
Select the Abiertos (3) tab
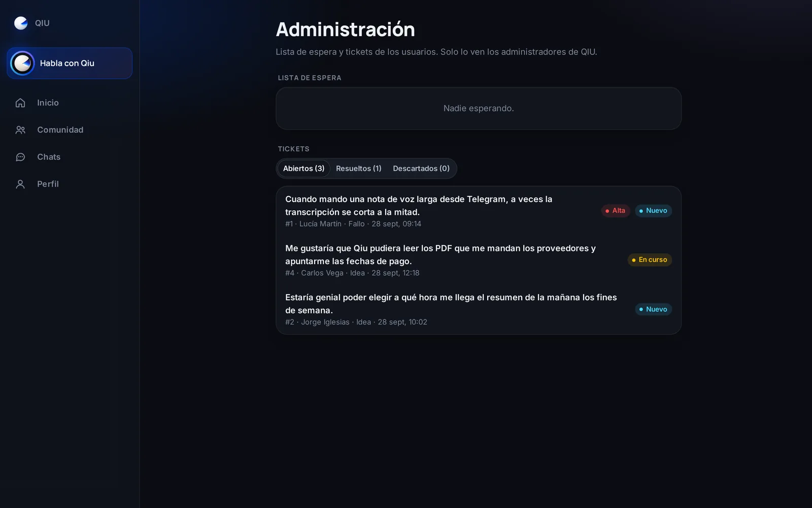coord(303,169)
